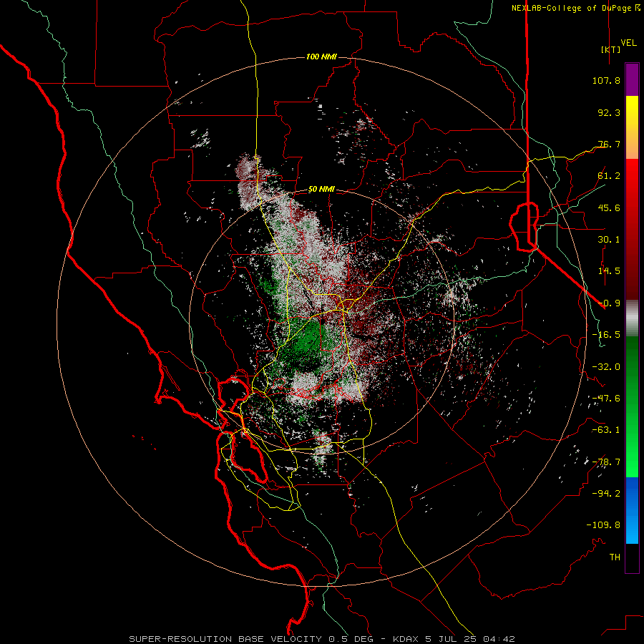Click the 61.2 velocity scale label
Viewport: 644px width, 644px height.
[x=609, y=176]
